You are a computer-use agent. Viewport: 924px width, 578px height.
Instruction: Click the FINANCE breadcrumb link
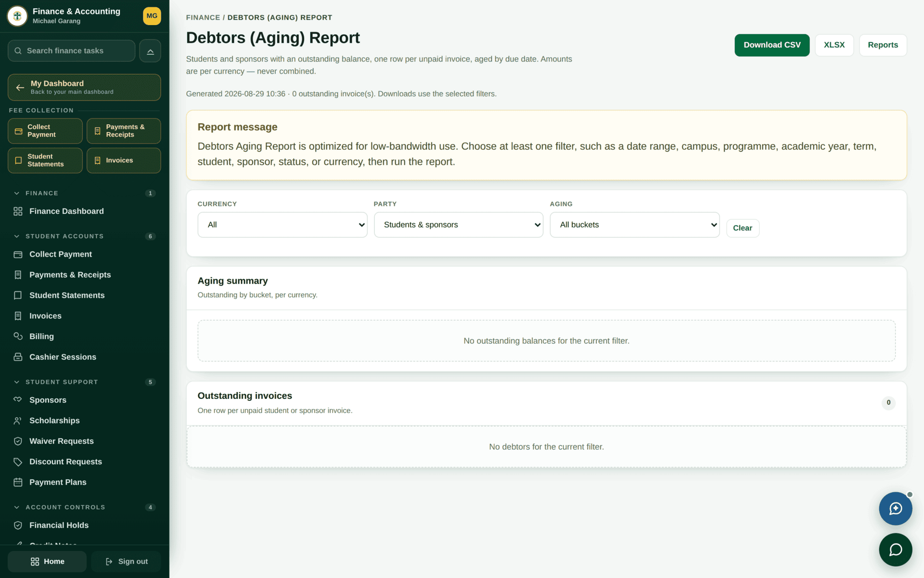203,17
